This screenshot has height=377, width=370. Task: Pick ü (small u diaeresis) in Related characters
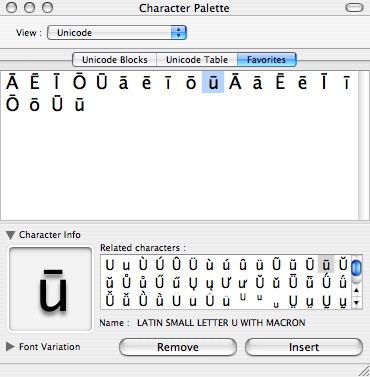[260, 265]
